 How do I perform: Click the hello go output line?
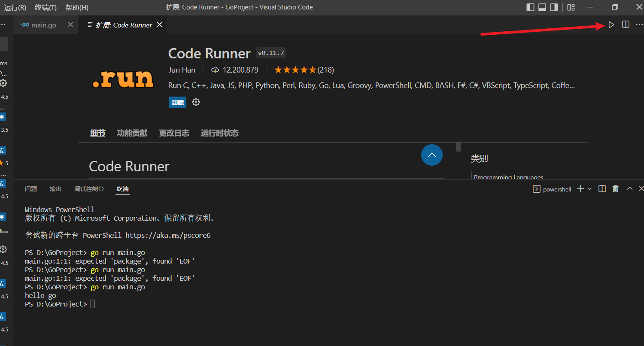[40, 295]
